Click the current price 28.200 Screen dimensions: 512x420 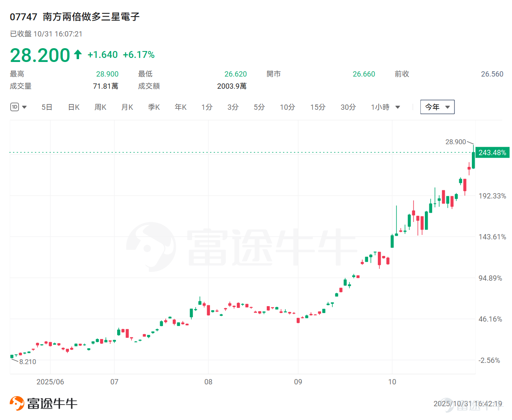40,55
